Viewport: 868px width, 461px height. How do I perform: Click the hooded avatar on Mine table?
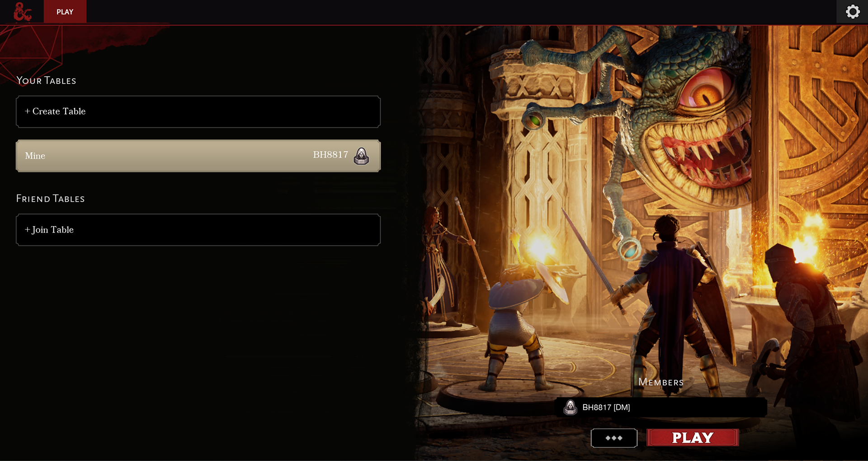(361, 156)
